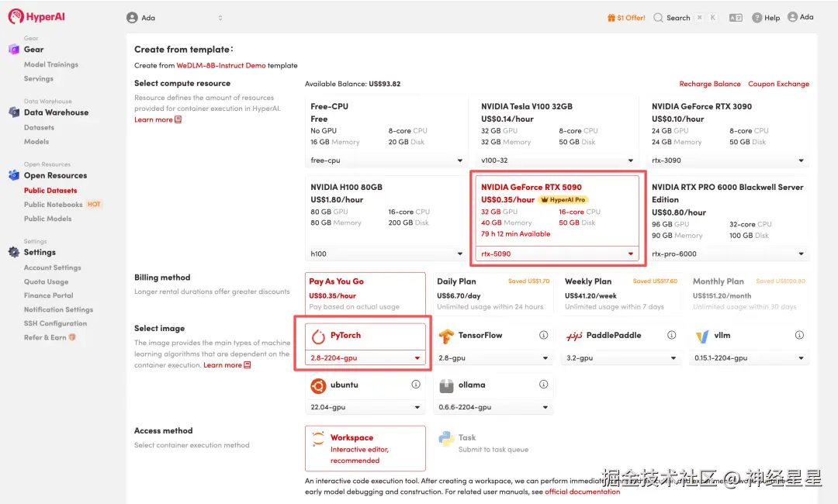
Task: Open the Ada workspace switcher
Action: click(x=175, y=18)
